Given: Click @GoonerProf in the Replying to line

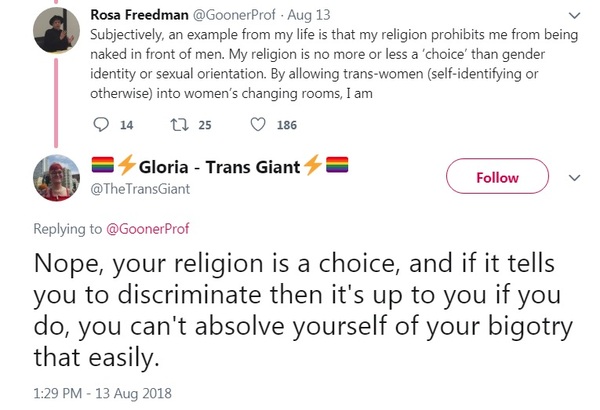Looking at the screenshot, I should [x=152, y=229].
